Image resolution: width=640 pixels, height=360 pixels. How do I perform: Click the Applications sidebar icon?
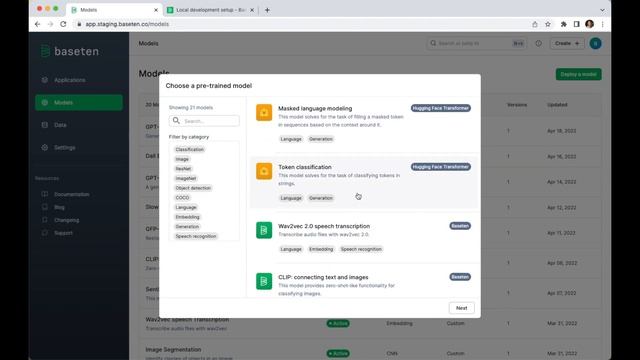click(x=45, y=80)
